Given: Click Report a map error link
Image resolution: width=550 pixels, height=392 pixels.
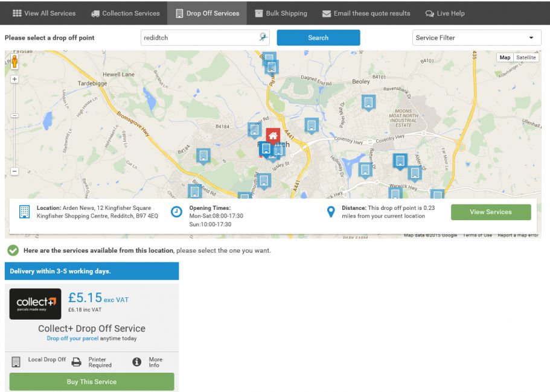Looking at the screenshot, I should tap(518, 235).
